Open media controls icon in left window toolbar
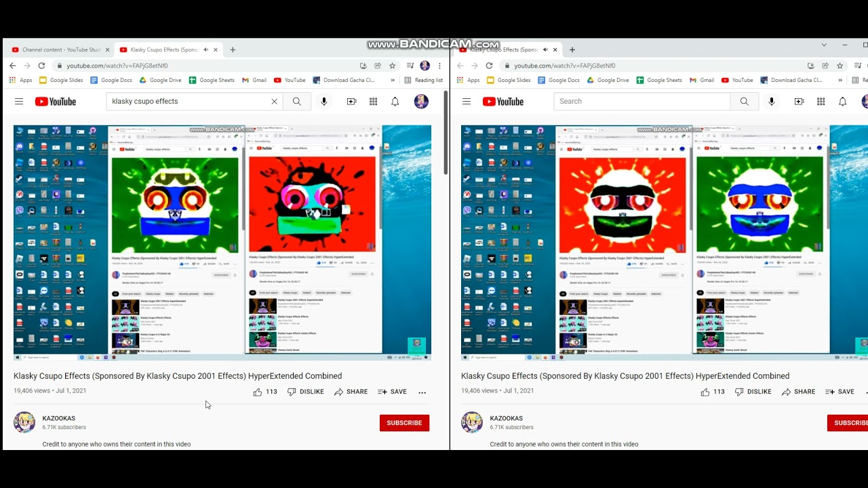 [410, 66]
